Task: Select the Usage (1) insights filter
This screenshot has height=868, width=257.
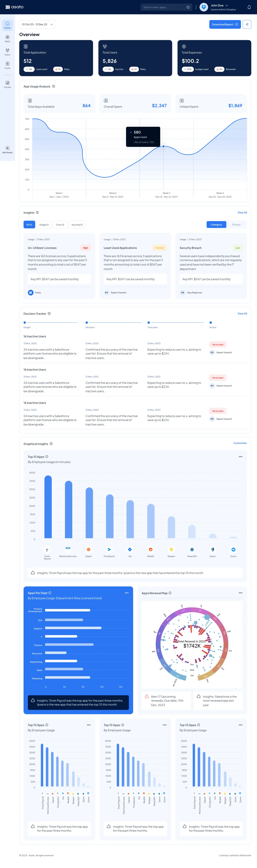Action: click(44, 224)
